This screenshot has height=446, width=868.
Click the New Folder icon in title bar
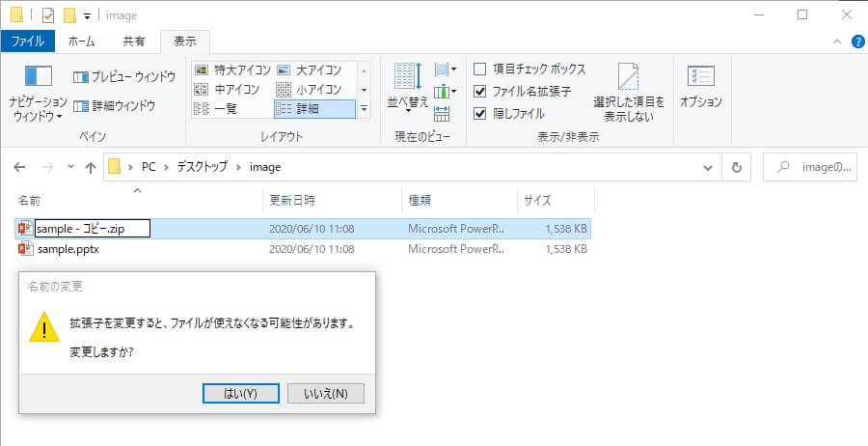tap(69, 15)
